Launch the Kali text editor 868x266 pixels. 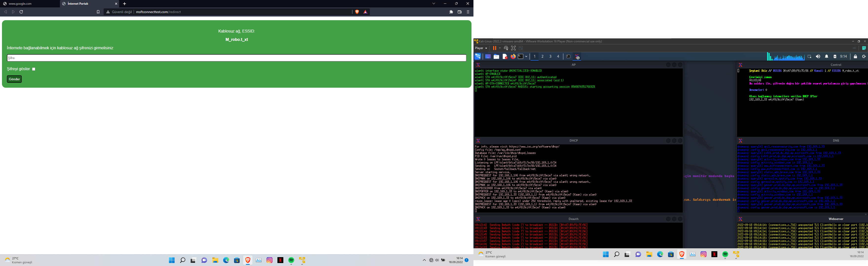[x=505, y=57]
